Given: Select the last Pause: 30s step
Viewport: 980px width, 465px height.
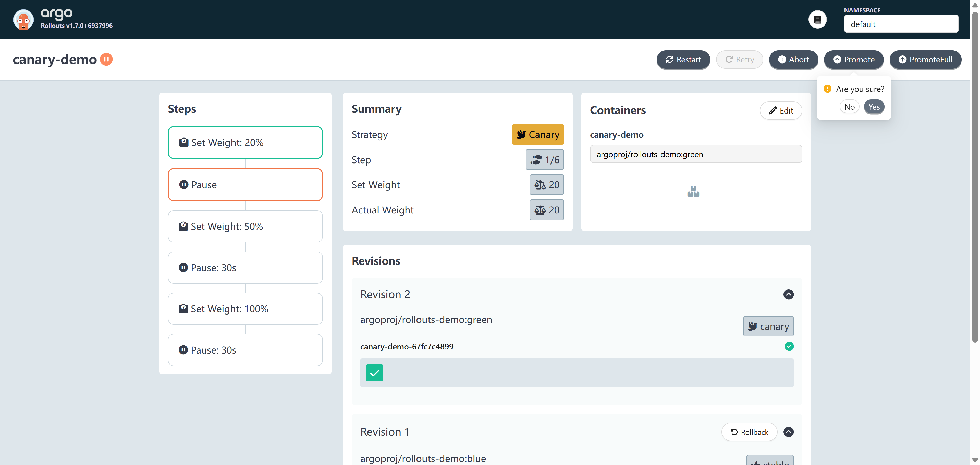Looking at the screenshot, I should click(x=245, y=350).
